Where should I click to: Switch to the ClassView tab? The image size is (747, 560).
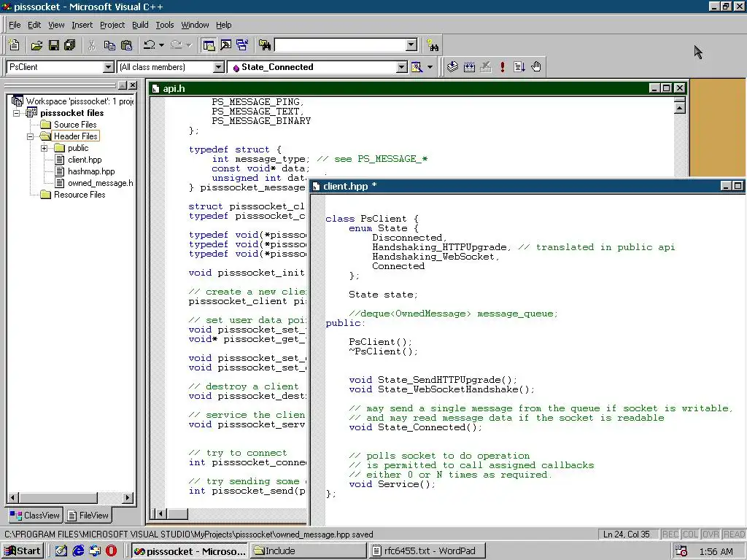[x=35, y=516]
